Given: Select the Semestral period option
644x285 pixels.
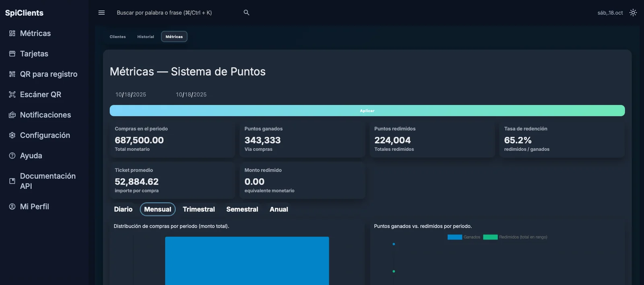Looking at the screenshot, I should pyautogui.click(x=242, y=209).
